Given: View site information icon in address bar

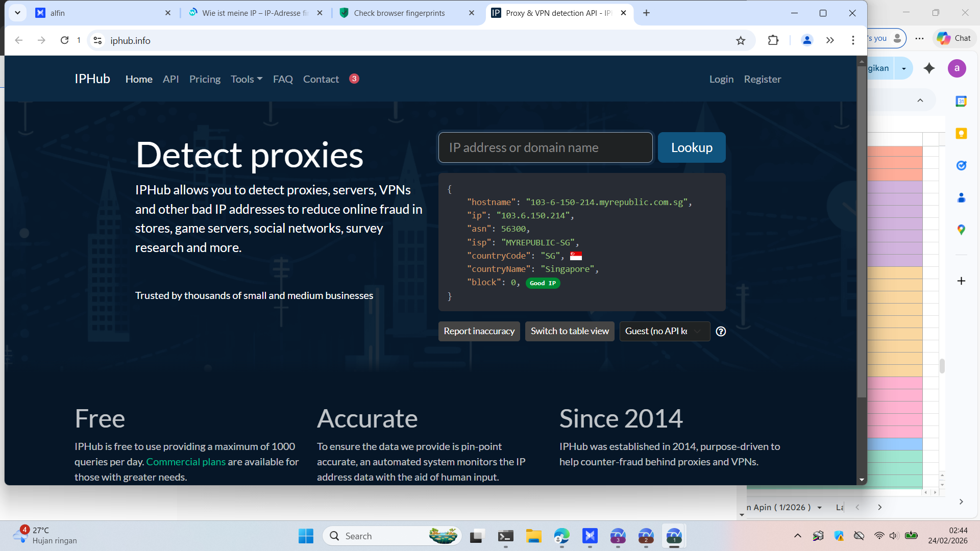Looking at the screenshot, I should (98, 40).
